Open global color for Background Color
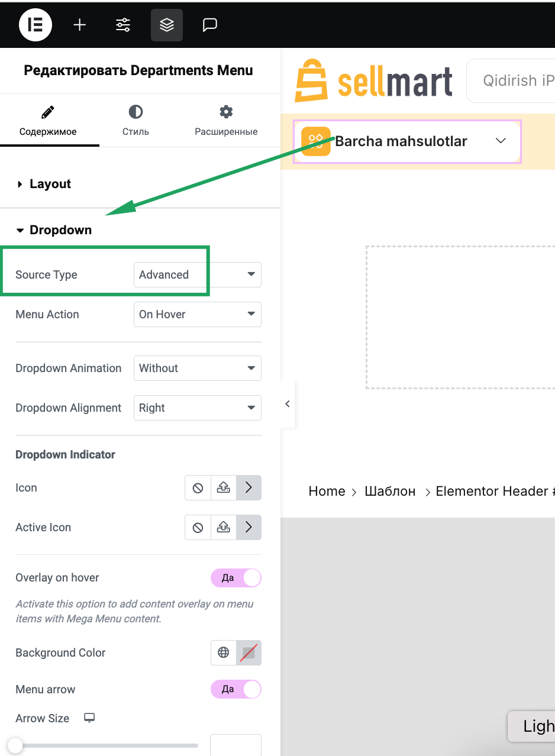Image resolution: width=555 pixels, height=756 pixels. 224,653
